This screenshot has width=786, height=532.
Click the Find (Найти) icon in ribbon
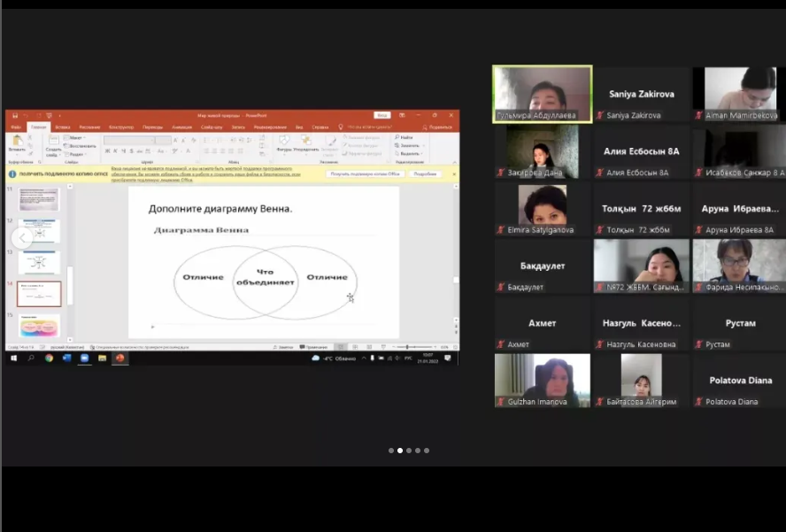[405, 137]
